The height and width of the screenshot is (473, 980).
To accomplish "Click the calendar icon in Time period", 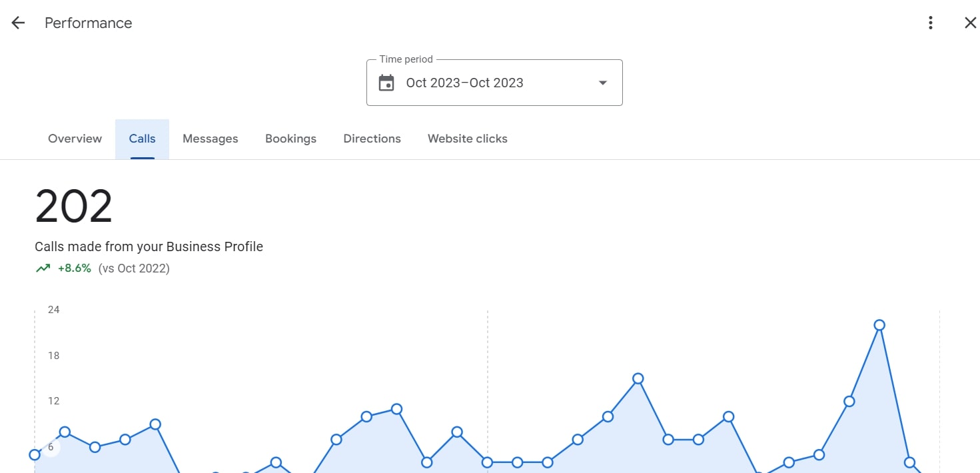I will (x=386, y=83).
